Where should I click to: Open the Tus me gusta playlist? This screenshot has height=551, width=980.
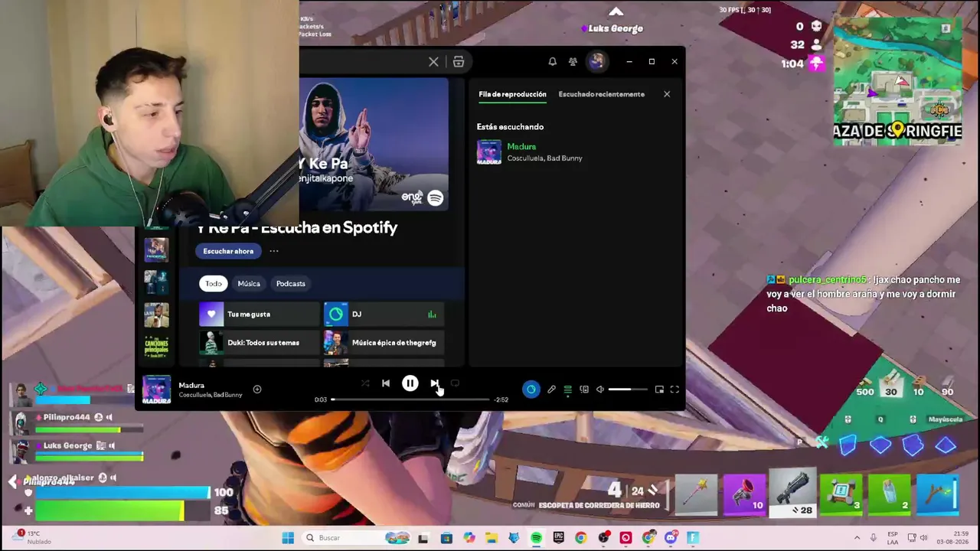coord(259,315)
